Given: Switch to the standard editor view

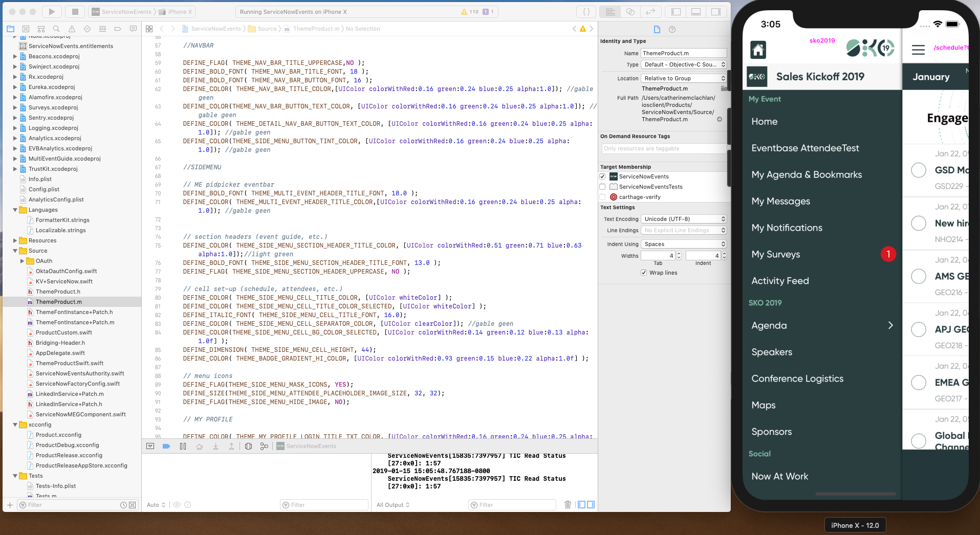Looking at the screenshot, I should 610,11.
